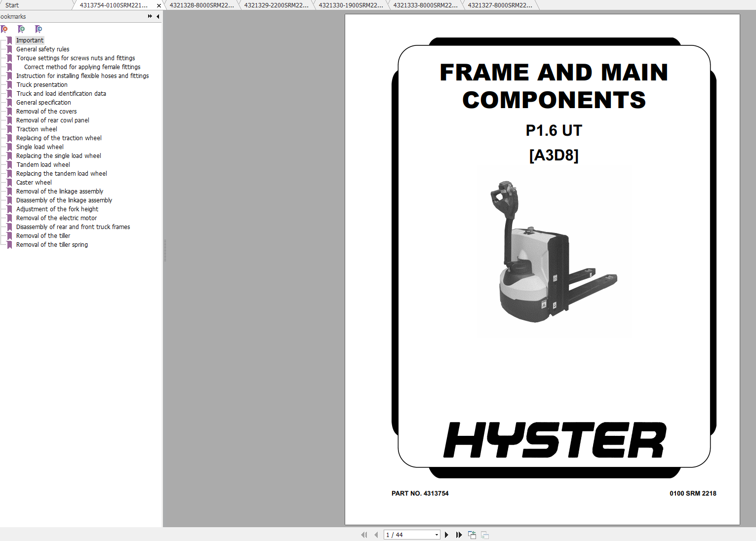Open the page number dropdown
Viewport: 756px width, 541px height.
(x=436, y=535)
